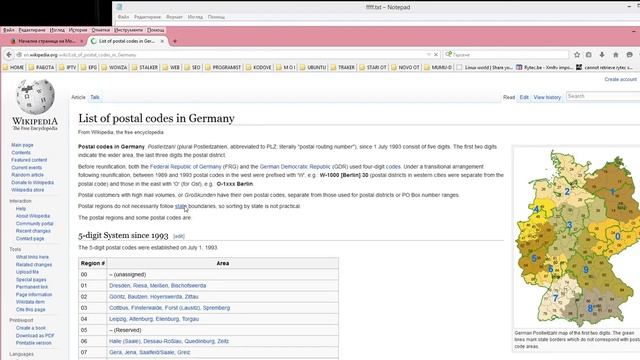Open the TRAKER bookmarks folder
This screenshot has width=640, height=360.
click(342, 67)
